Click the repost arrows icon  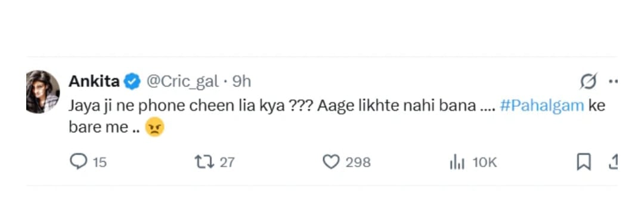205,162
